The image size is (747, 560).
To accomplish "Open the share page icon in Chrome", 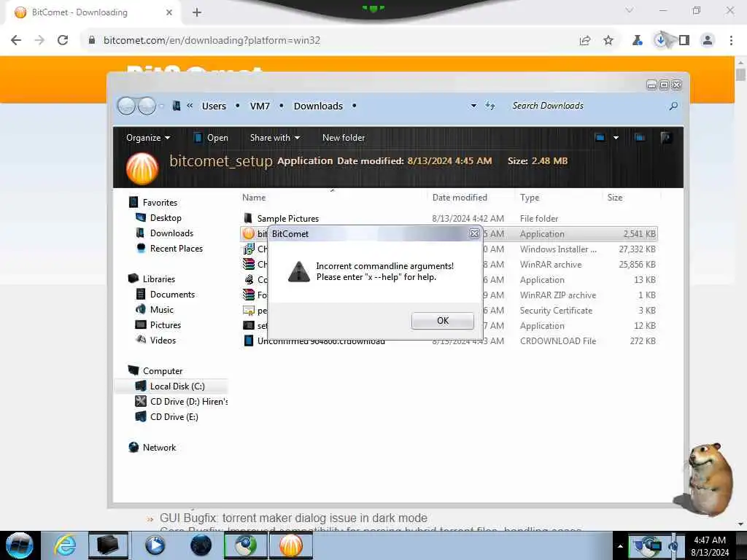I will coord(584,40).
